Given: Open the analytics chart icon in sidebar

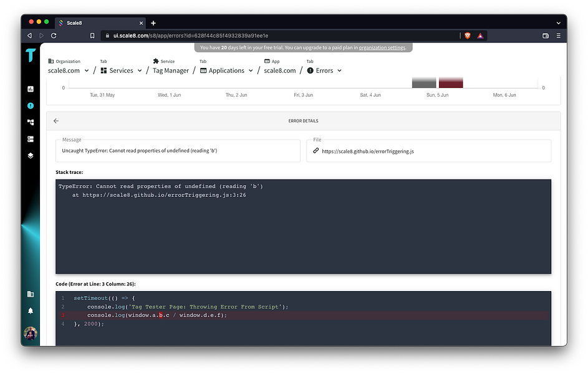Looking at the screenshot, I should point(31,89).
